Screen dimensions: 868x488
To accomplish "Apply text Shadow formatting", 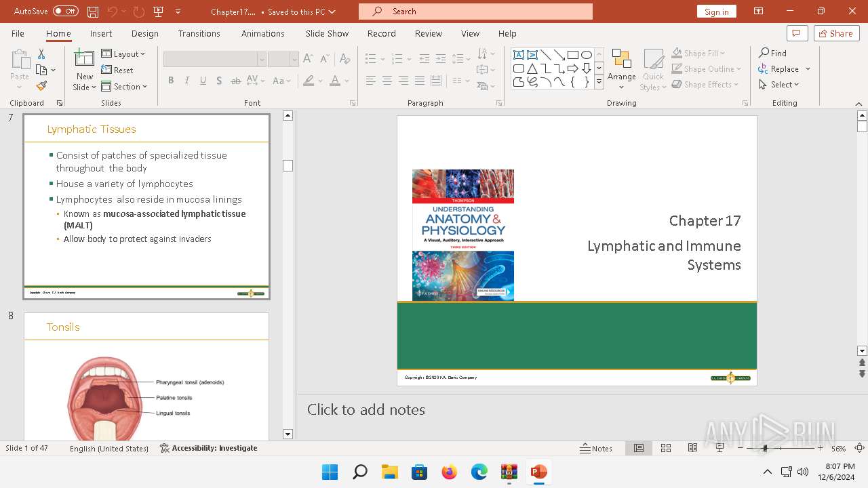I will pos(219,81).
